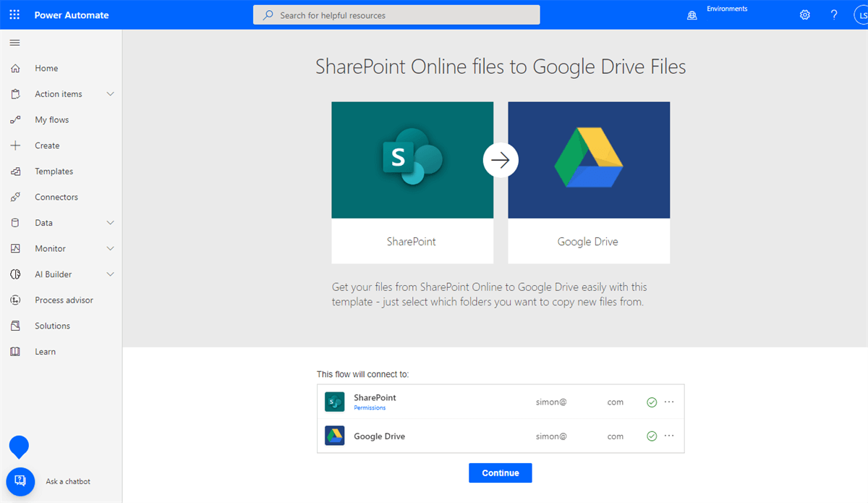Open Process advisor in navigation
Screen dimensions: 868x503
point(64,300)
